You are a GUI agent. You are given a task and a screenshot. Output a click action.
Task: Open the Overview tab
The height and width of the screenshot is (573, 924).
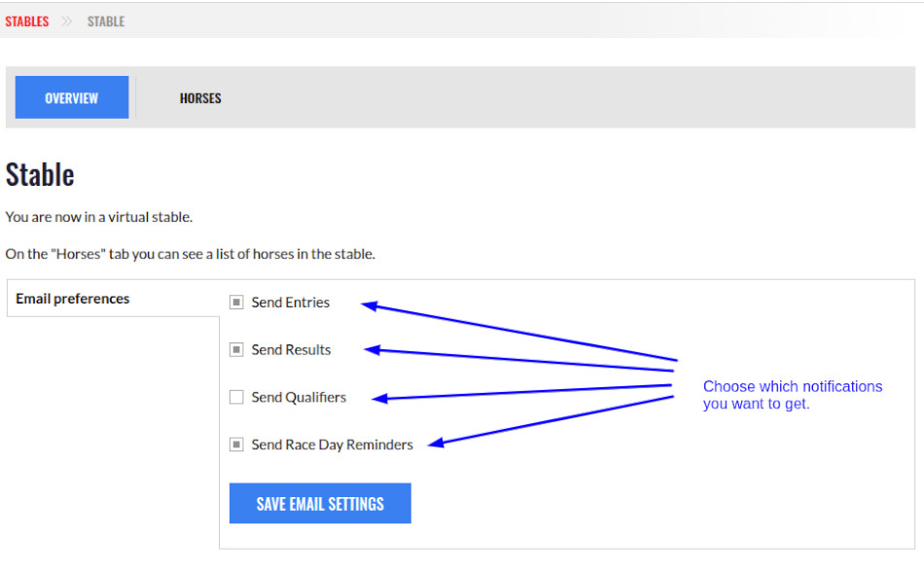click(x=72, y=97)
